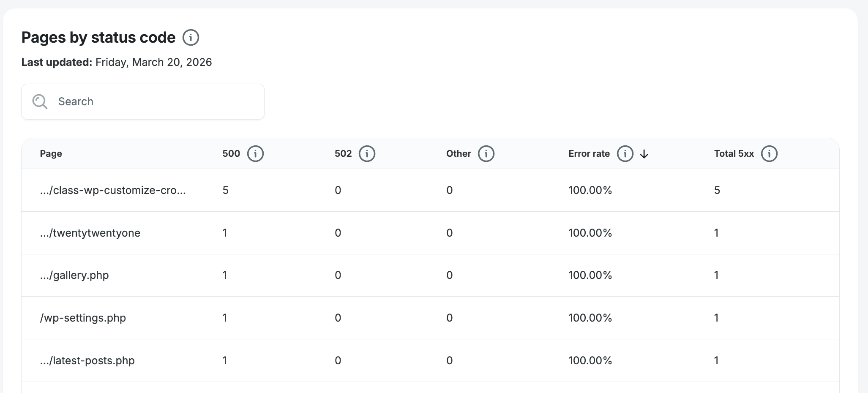Screen dimensions: 868x393
Task: Sort table by Page column header
Action: coord(51,154)
